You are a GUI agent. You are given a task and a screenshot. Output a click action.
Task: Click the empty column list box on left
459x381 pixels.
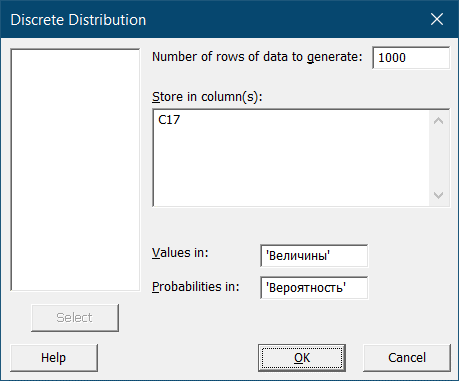click(75, 170)
